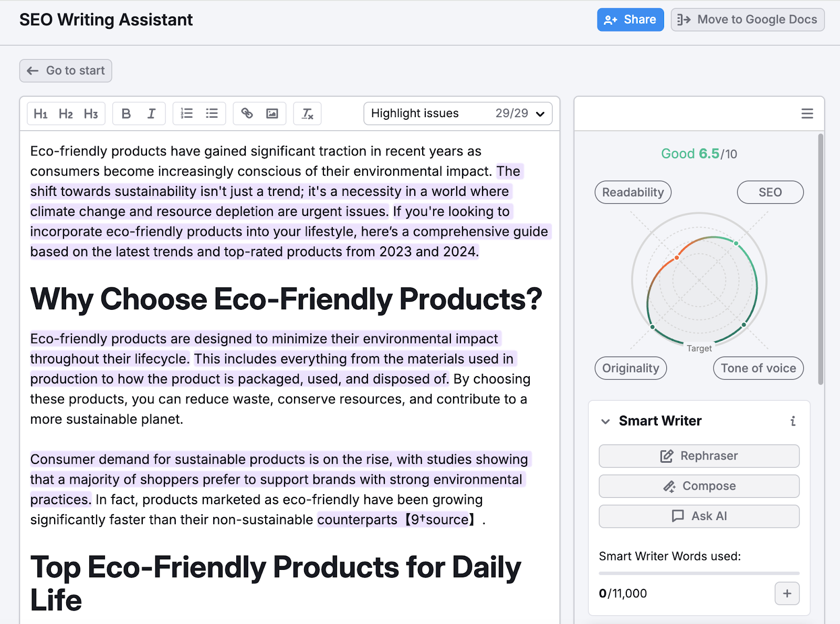The width and height of the screenshot is (840, 624).
Task: Open the hamburger menu in the score panel
Action: [x=807, y=113]
